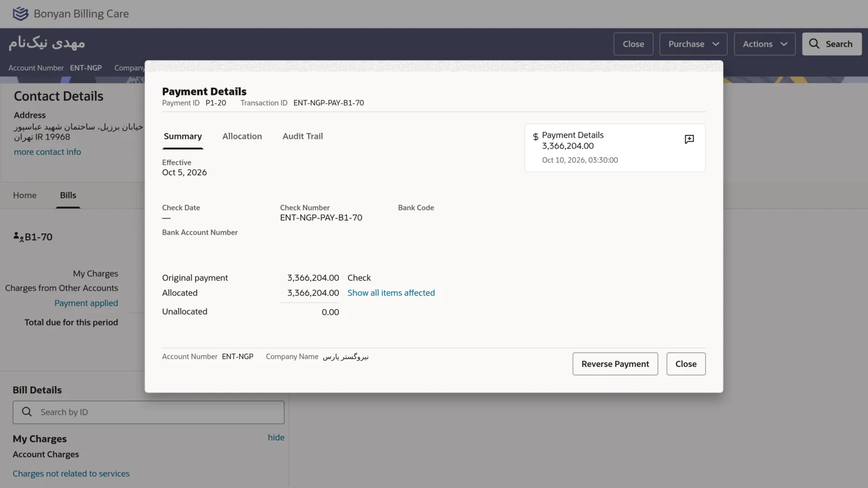This screenshot has height=488, width=868.
Task: Click the B1-70 bill unit label
Action: coord(39,237)
